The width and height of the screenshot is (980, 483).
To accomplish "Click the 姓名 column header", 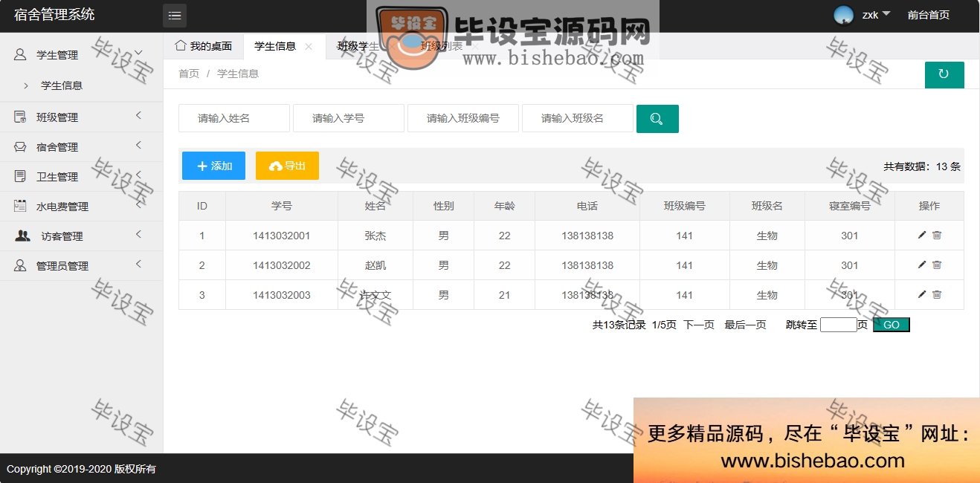I will (x=375, y=206).
